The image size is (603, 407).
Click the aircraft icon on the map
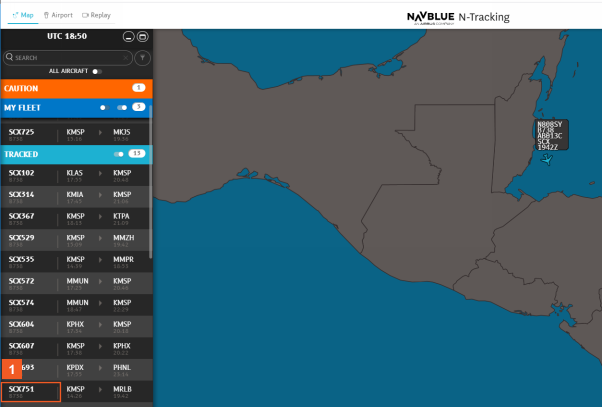pos(546,158)
